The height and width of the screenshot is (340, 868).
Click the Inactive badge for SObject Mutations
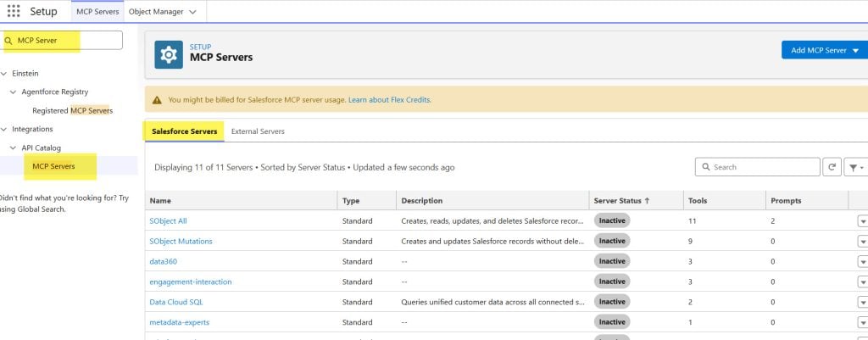[612, 241]
